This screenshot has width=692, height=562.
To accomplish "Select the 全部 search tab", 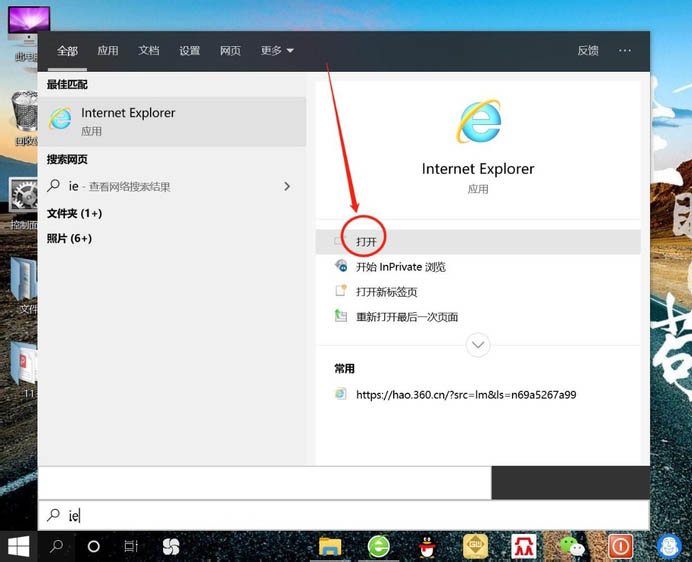I will [x=67, y=51].
